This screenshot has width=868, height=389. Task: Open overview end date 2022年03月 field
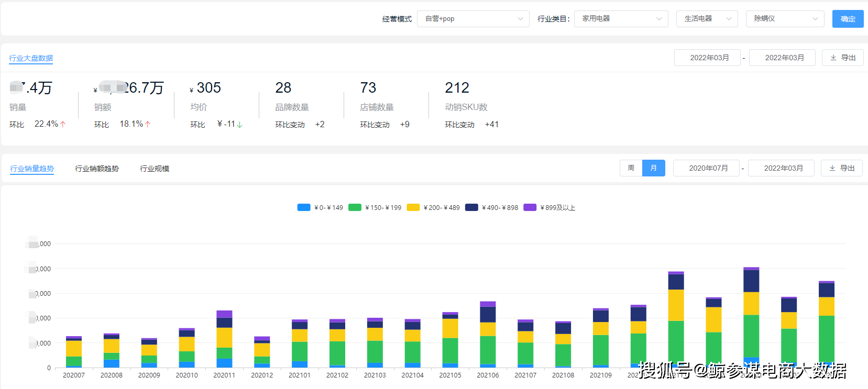click(x=782, y=58)
